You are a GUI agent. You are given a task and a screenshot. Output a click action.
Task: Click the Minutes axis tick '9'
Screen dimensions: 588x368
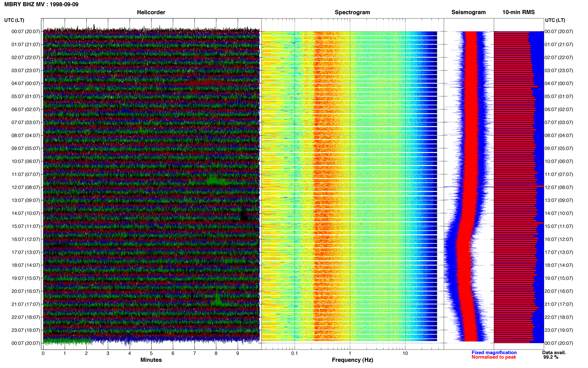click(238, 353)
